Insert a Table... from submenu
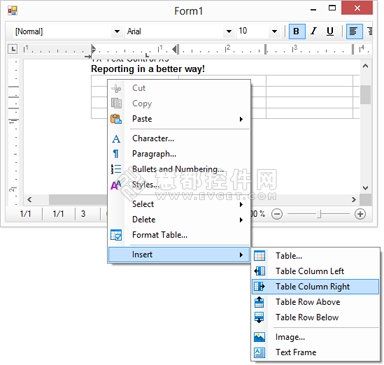Viewport: 384px width, 365px height. click(x=316, y=256)
